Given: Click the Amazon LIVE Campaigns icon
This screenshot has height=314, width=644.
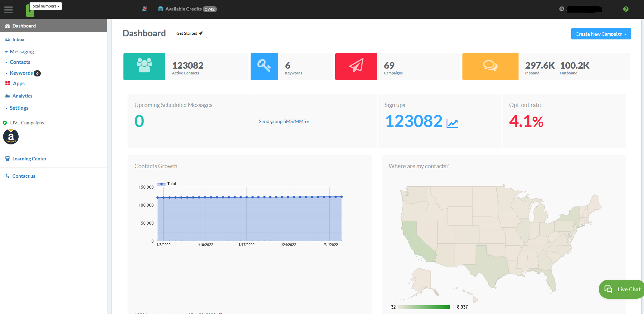Looking at the screenshot, I should pyautogui.click(x=11, y=137).
